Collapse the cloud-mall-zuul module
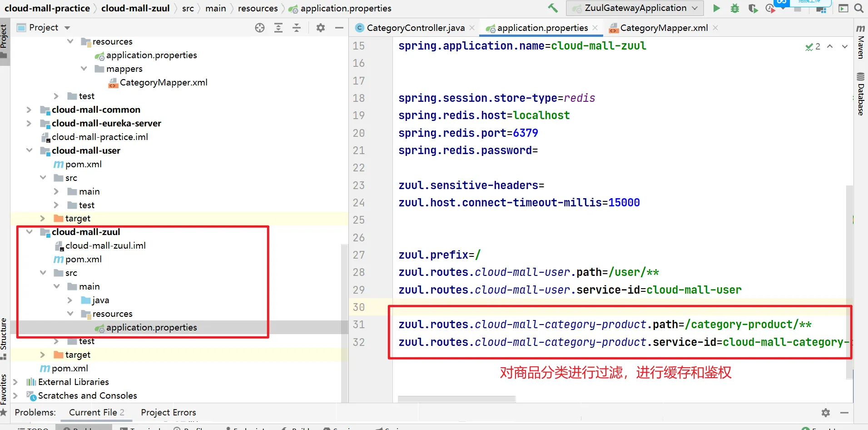The image size is (868, 430). 30,232
